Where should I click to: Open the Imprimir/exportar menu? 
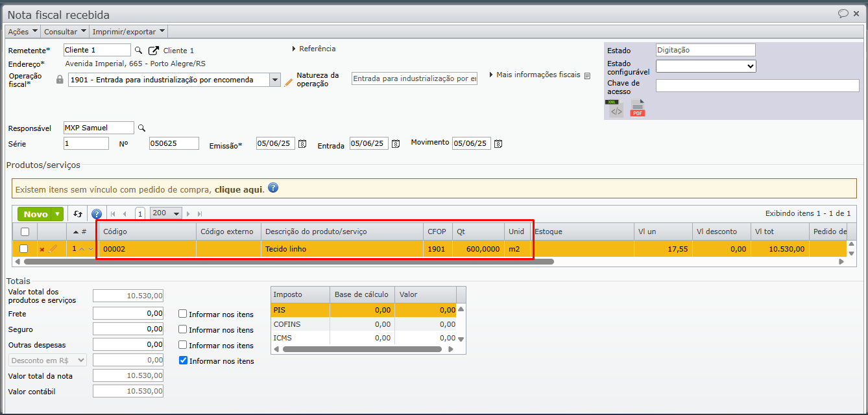pos(129,31)
